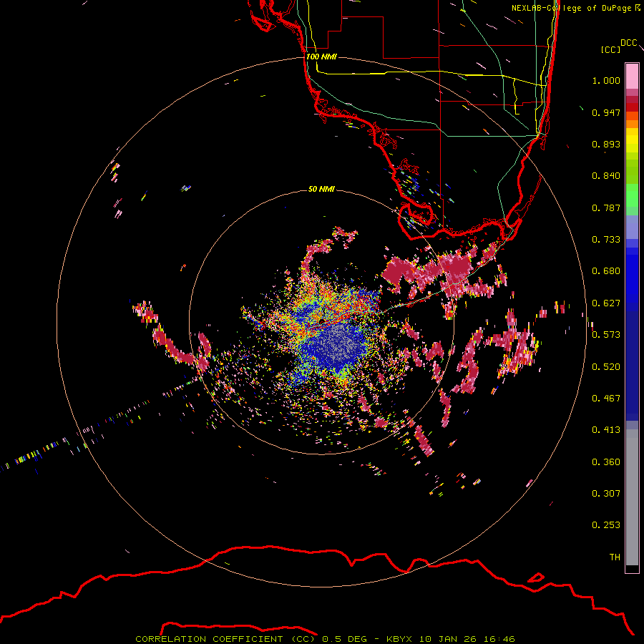Click the 10 JAN 26 date
The height and width of the screenshot is (644, 644).
(448, 639)
